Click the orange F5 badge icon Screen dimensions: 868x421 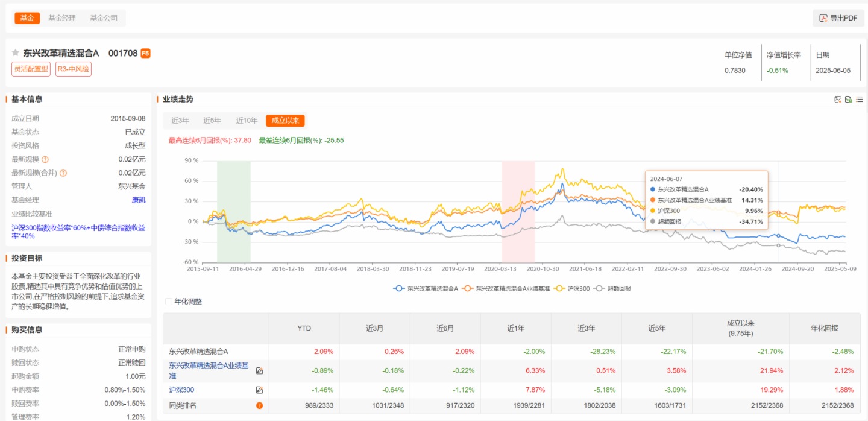[145, 53]
